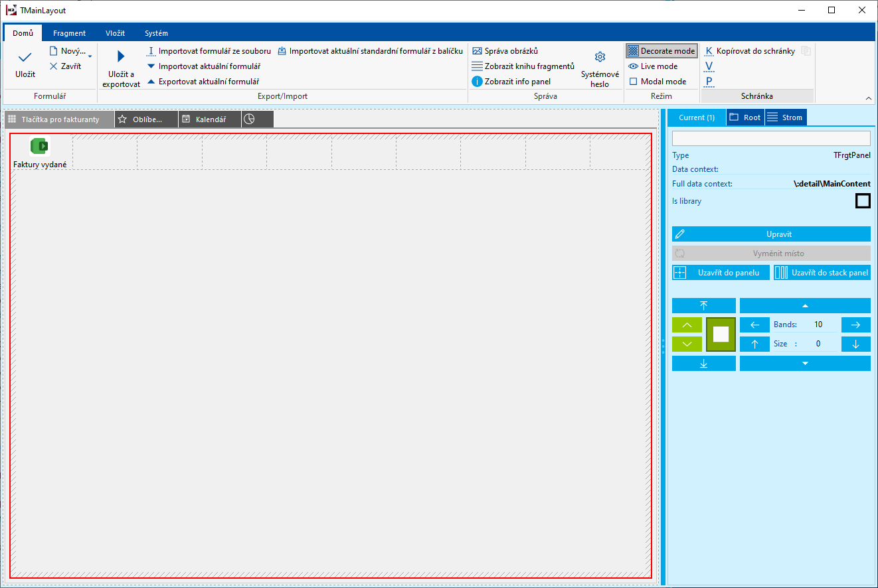This screenshot has height=588, width=878.
Task: Click Uzavřít do panelu button
Action: tap(721, 273)
